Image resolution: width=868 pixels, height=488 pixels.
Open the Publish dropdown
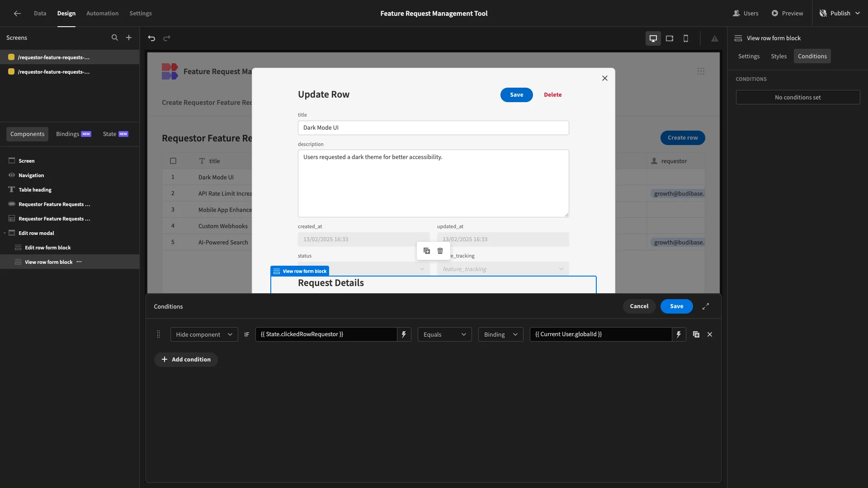click(x=840, y=13)
